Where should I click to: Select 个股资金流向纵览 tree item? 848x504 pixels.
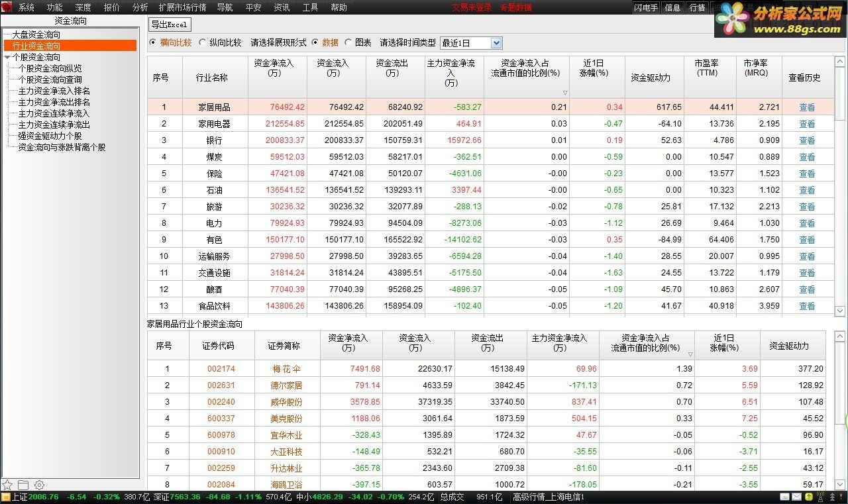50,68
